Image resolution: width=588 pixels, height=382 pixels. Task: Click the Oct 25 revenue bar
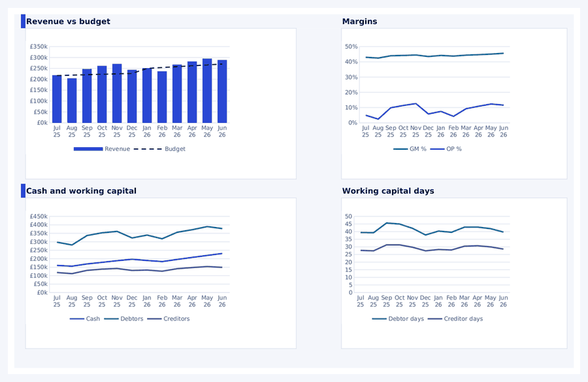[102, 94]
